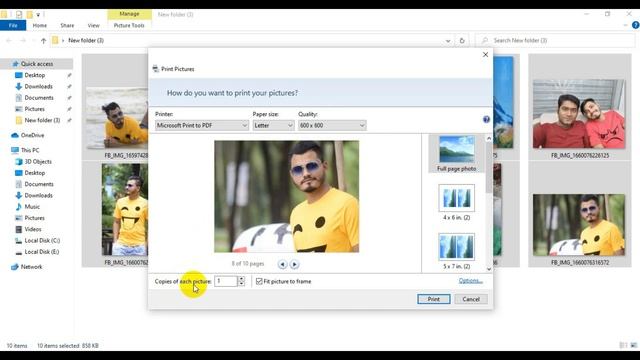Select Network in the navigation pane

31,267
